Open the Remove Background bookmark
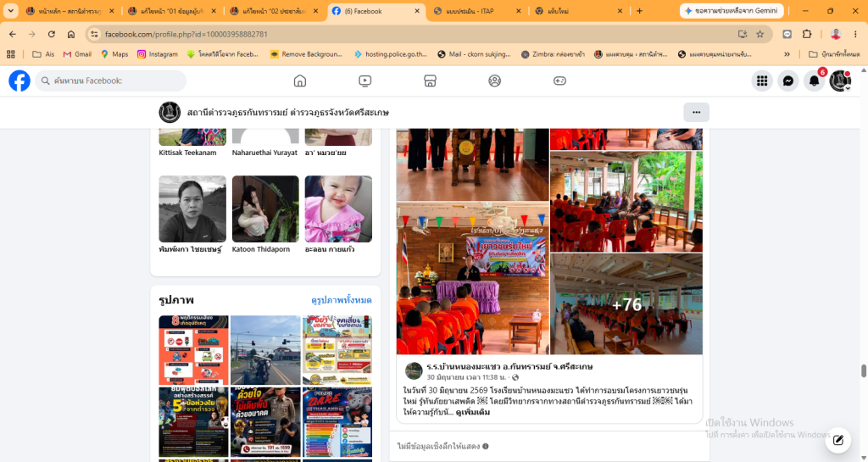This screenshot has width=868, height=462. coord(305,54)
